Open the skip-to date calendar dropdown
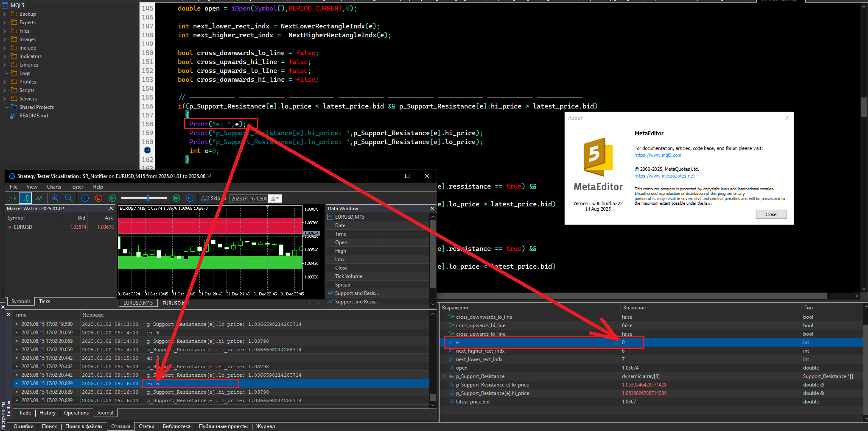 pyautogui.click(x=275, y=199)
